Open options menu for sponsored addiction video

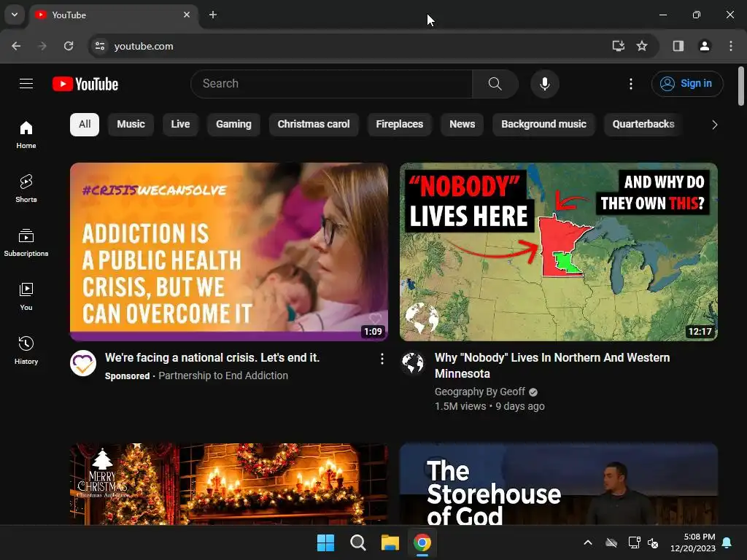point(382,359)
